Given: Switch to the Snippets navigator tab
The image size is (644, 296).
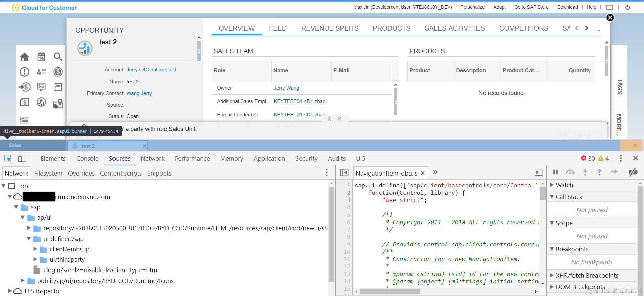Looking at the screenshot, I should 159,173.
